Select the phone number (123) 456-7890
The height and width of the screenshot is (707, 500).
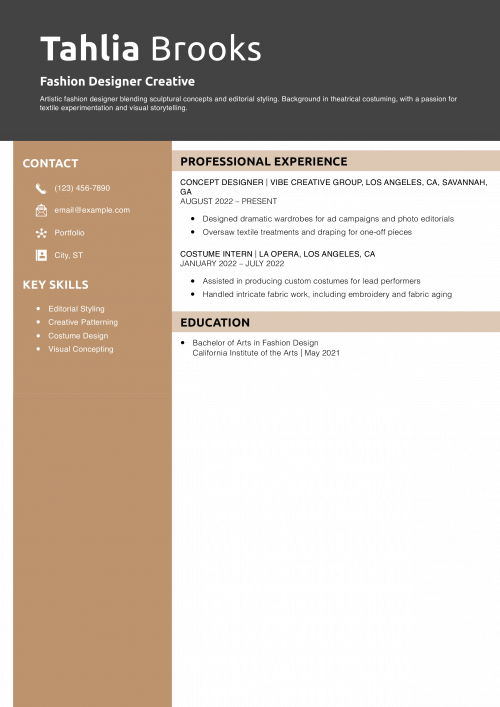[82, 188]
